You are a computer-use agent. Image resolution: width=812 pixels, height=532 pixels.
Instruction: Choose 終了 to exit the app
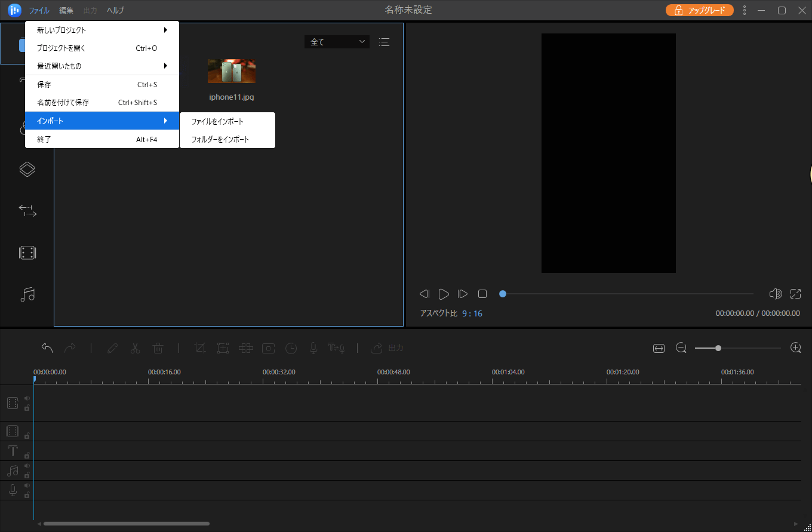tap(102, 139)
